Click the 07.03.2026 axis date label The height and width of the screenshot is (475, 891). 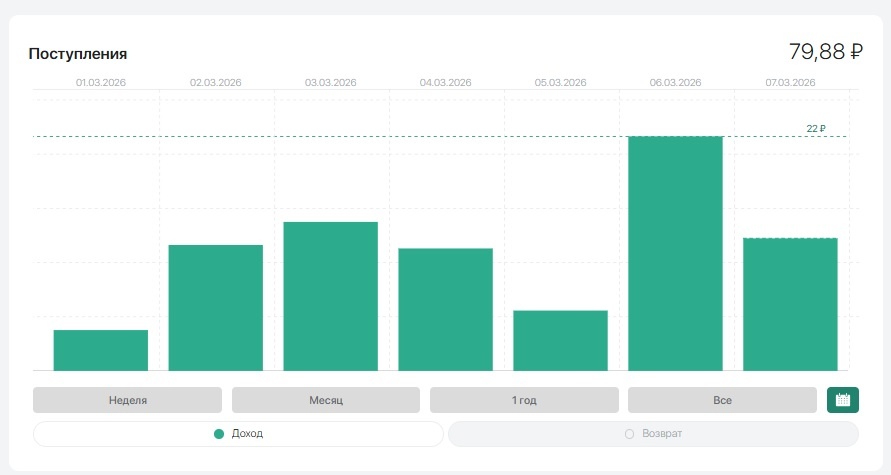click(x=790, y=82)
